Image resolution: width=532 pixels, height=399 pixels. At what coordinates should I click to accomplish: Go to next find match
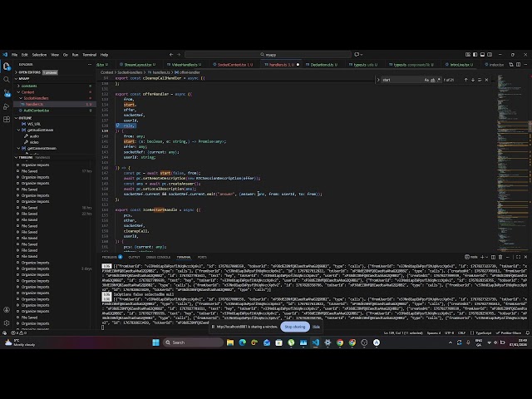coord(473,80)
